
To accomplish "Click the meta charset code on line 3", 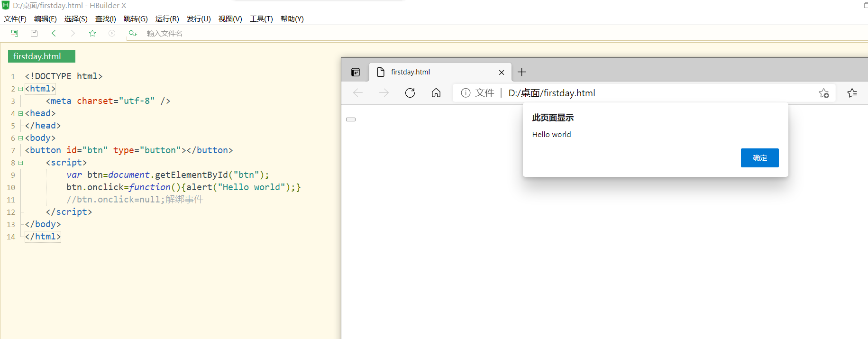I will pyautogui.click(x=108, y=101).
